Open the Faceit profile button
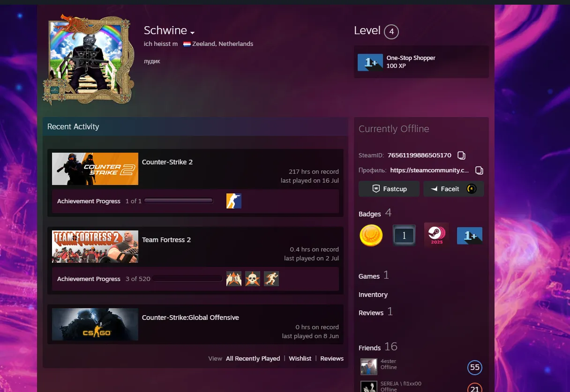Image resolution: width=570 pixels, height=392 pixels. pos(454,189)
